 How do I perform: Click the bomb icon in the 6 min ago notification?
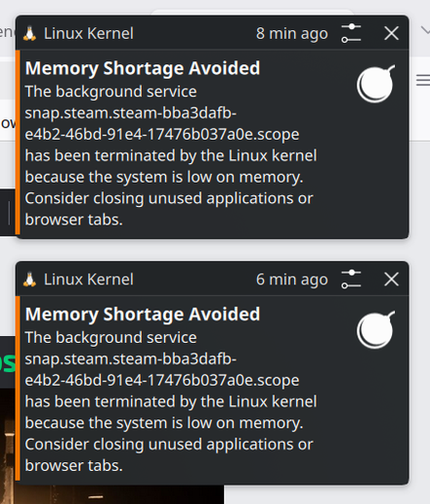(x=376, y=329)
